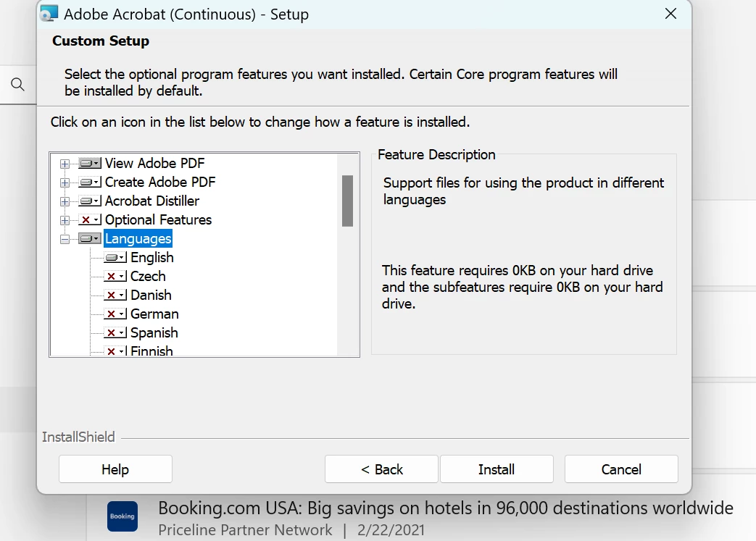Viewport: 756px width, 541px height.
Task: Open install-state dropdown icon for Languages
Action: click(x=90, y=238)
